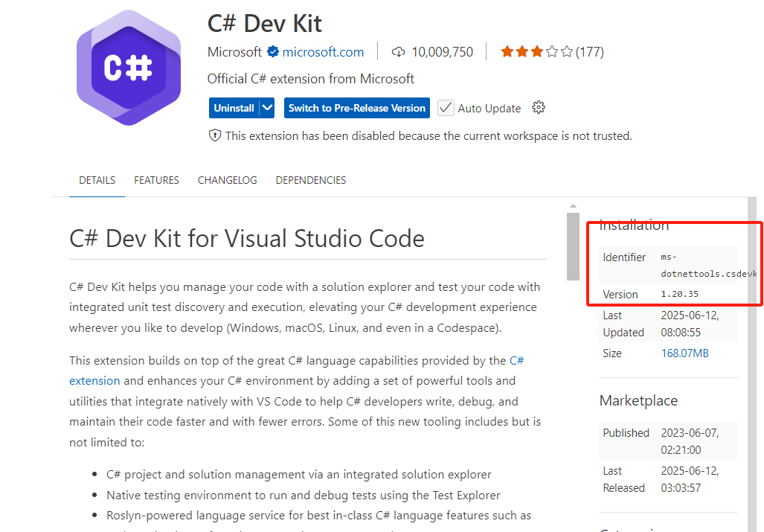
Task: Click the workspace trust shield icon
Action: pos(215,135)
